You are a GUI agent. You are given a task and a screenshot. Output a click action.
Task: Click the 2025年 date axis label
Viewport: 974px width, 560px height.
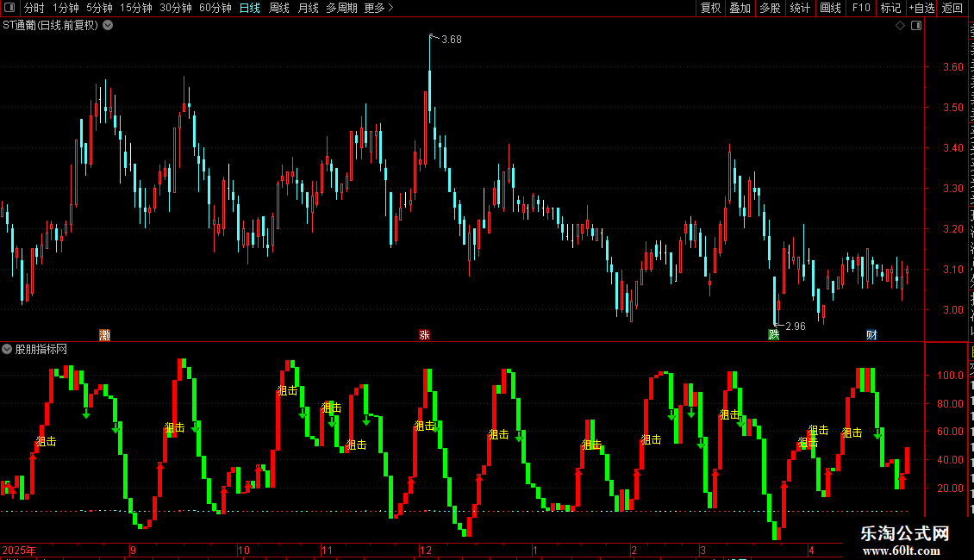[x=19, y=550]
